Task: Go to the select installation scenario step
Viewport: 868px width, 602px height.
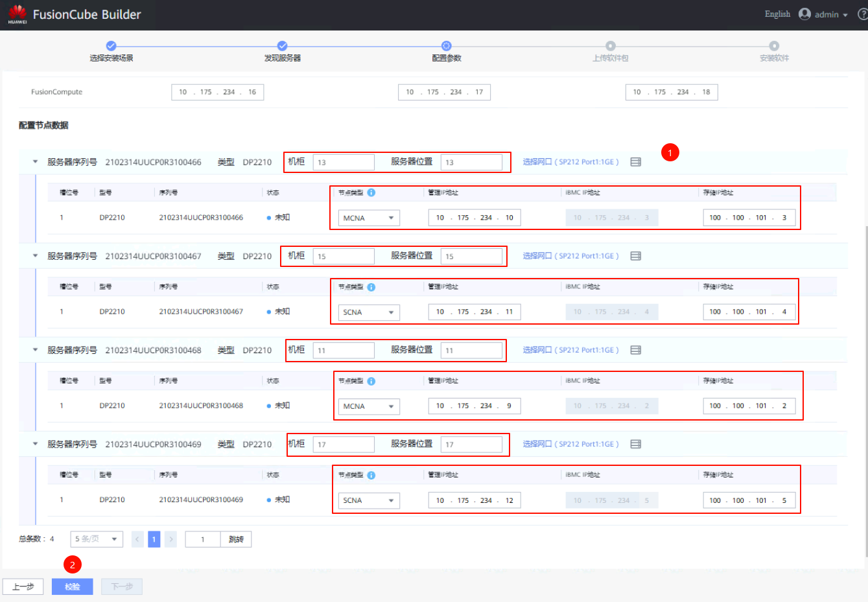Action: pyautogui.click(x=111, y=46)
